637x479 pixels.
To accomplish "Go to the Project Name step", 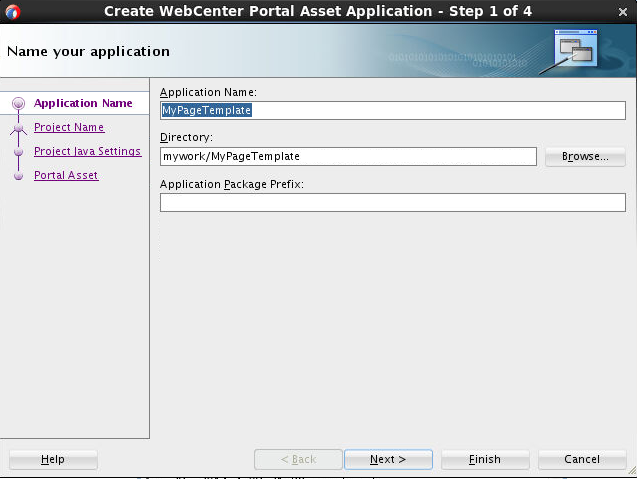I will [x=69, y=127].
